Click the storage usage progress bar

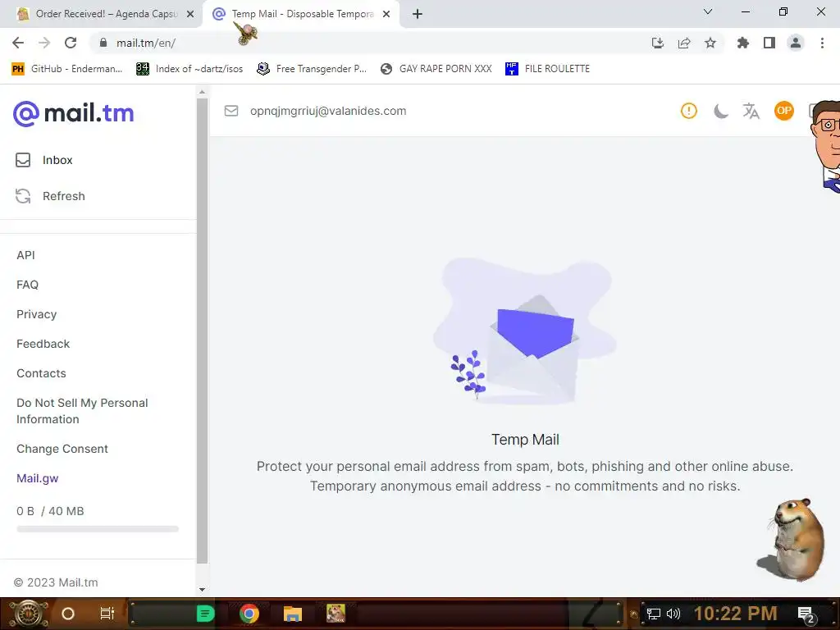pos(98,529)
